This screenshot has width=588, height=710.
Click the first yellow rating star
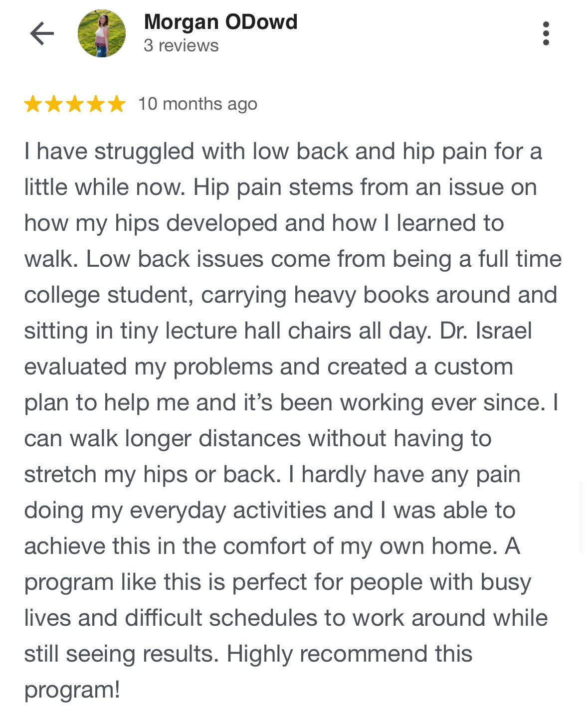point(33,104)
